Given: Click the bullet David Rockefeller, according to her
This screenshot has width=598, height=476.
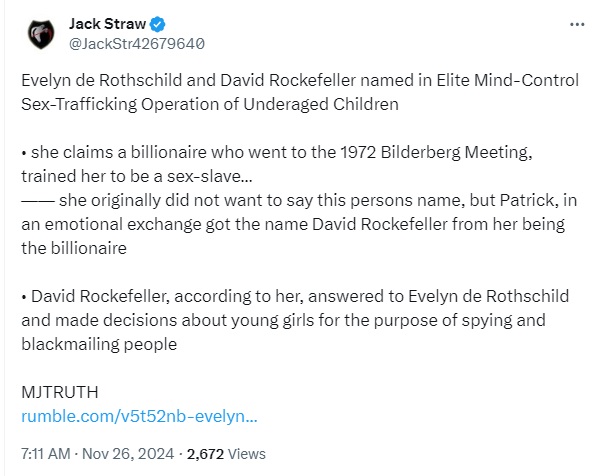Looking at the screenshot, I should point(295,296).
